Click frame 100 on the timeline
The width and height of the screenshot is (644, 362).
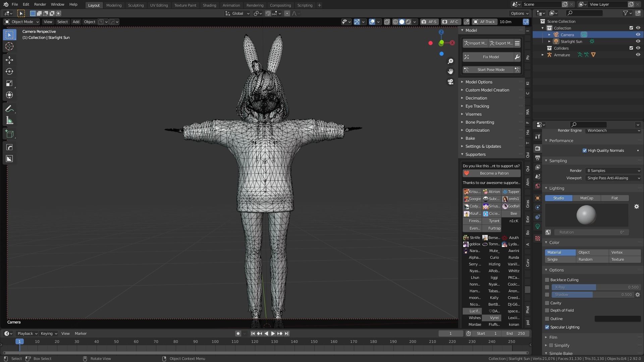[x=215, y=342]
